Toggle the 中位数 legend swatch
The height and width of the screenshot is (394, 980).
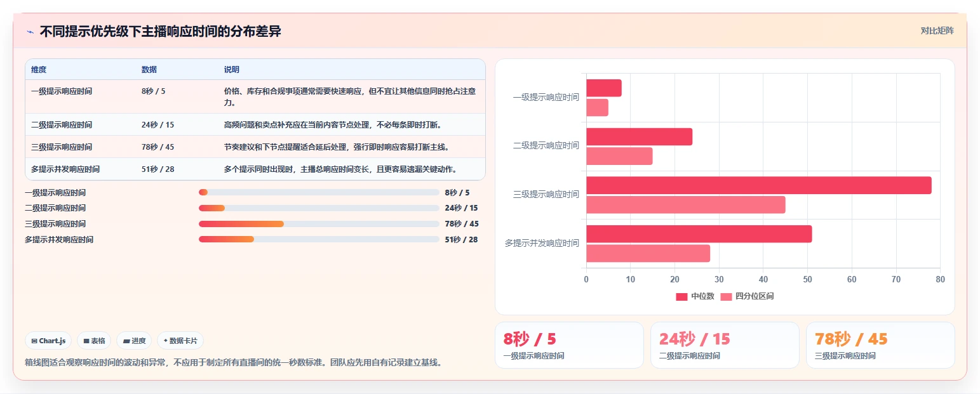click(x=681, y=296)
